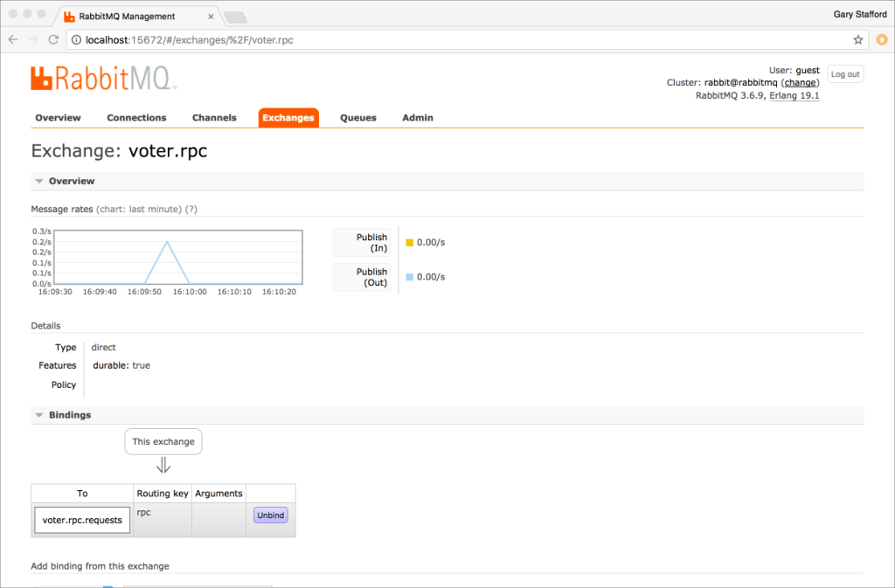Click the Publish (Out) blue swatch
Screen dimensions: 895x588
(x=409, y=277)
